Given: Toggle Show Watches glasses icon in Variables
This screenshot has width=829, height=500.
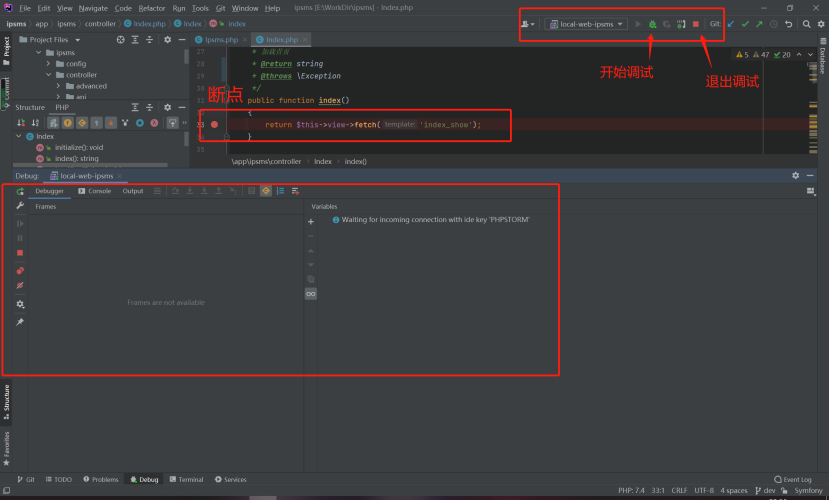Looking at the screenshot, I should (311, 294).
